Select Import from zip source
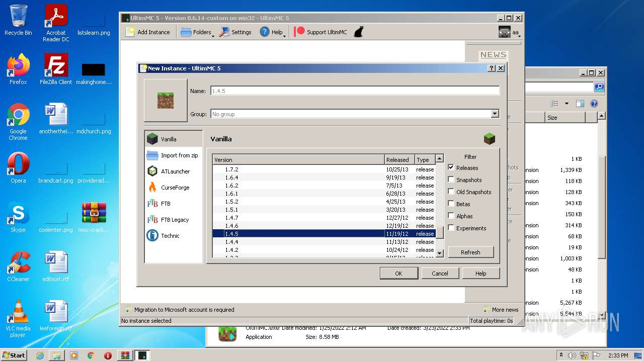Viewport: 644px width, 362px height. pyautogui.click(x=174, y=155)
